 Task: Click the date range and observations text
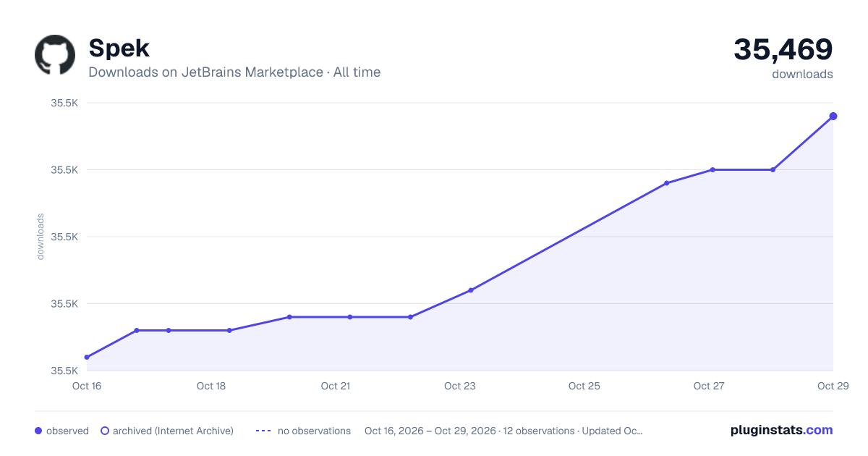pyautogui.click(x=504, y=431)
